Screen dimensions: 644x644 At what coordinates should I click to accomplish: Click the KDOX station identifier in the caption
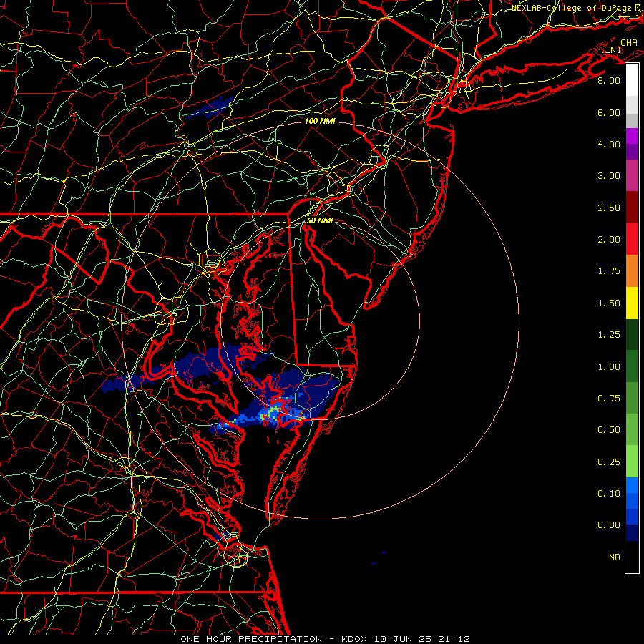click(x=356, y=639)
